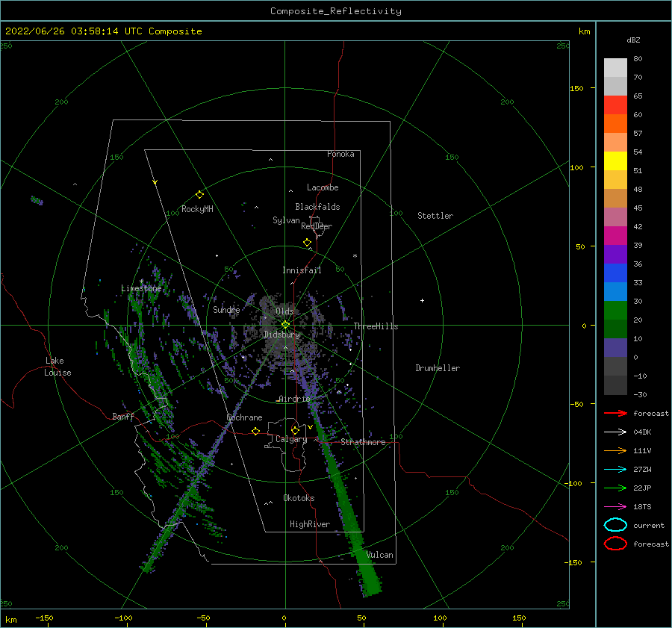Click the dBZ legend heading
Viewport: 672px width, 628px height.
(633, 40)
